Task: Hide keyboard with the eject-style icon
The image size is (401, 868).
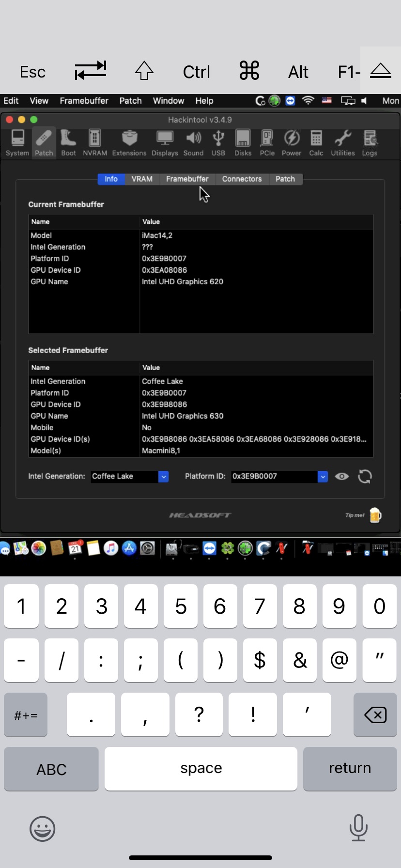Action: coord(381,71)
